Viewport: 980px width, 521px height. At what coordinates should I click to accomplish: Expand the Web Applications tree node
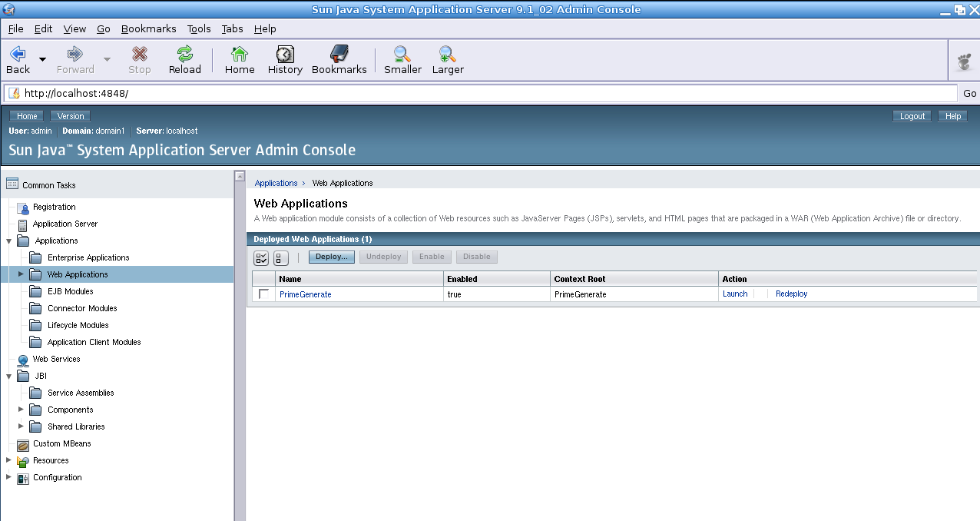point(22,274)
